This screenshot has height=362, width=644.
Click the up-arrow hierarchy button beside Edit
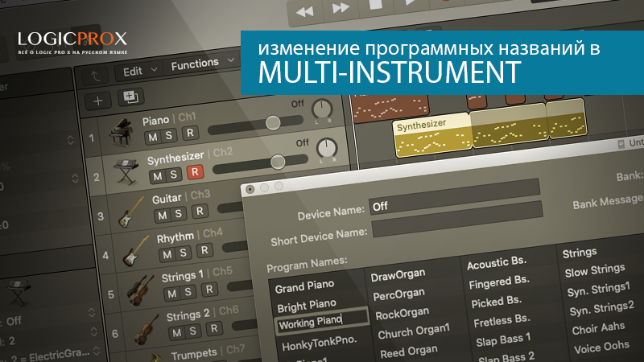95,76
